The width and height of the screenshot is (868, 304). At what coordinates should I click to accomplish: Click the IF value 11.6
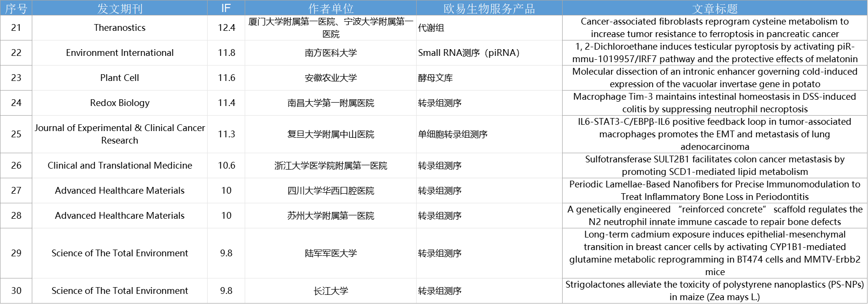226,78
